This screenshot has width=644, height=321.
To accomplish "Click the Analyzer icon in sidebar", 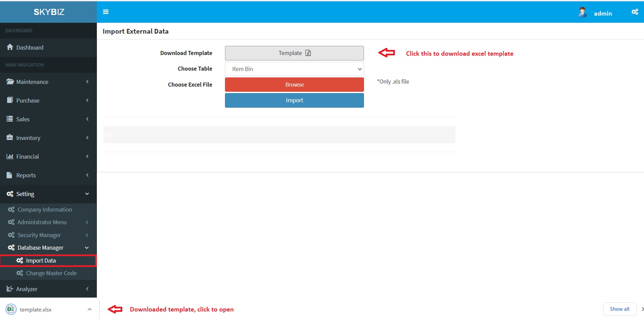I will tap(10, 289).
